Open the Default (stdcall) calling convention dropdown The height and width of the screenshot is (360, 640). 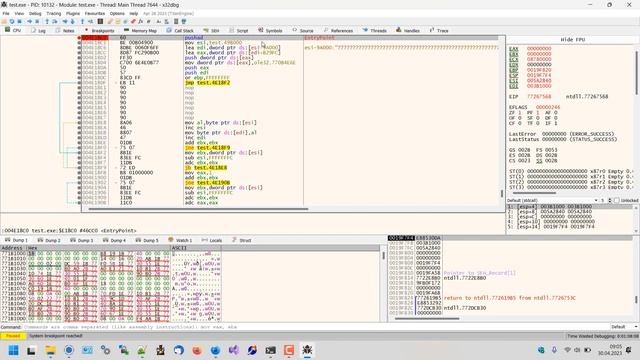pyautogui.click(x=553, y=200)
